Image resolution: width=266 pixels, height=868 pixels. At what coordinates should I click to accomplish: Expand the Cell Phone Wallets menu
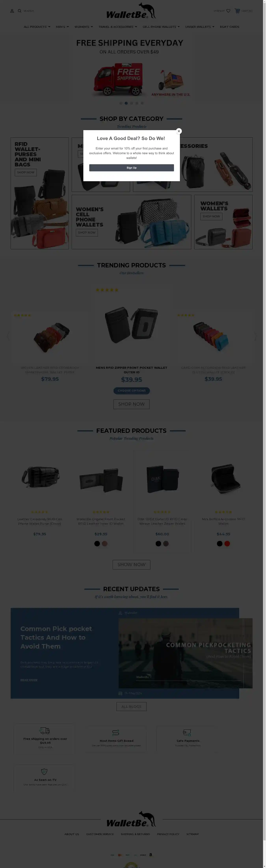tap(161, 27)
